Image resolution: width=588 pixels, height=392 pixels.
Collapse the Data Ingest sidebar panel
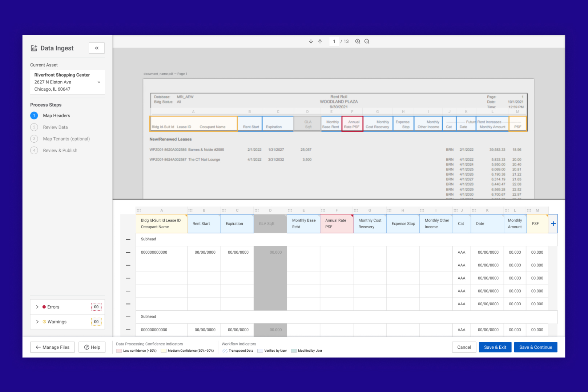click(97, 48)
